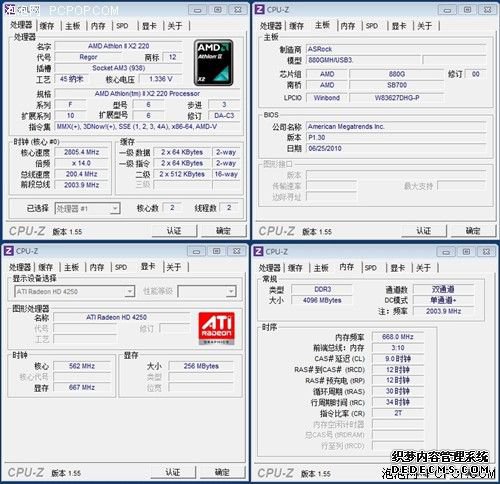The width and height of the screenshot is (500, 484).
Task: Expand the ATI Radeon HD 4250 display device dropdown
Action: coord(74,292)
